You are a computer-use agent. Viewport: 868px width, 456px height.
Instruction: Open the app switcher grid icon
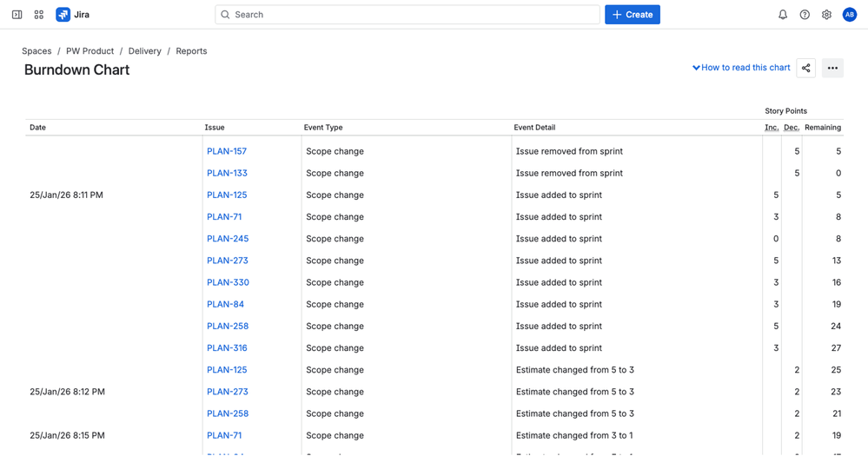coord(39,15)
